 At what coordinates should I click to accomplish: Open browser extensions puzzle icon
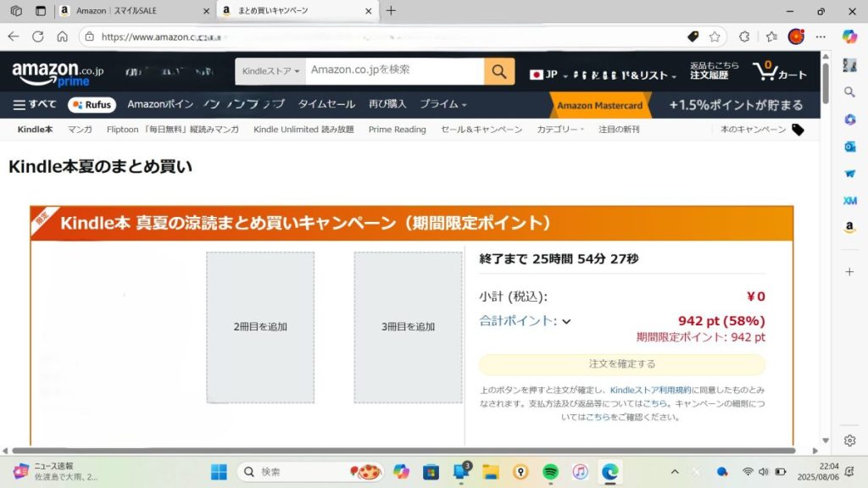(x=744, y=36)
